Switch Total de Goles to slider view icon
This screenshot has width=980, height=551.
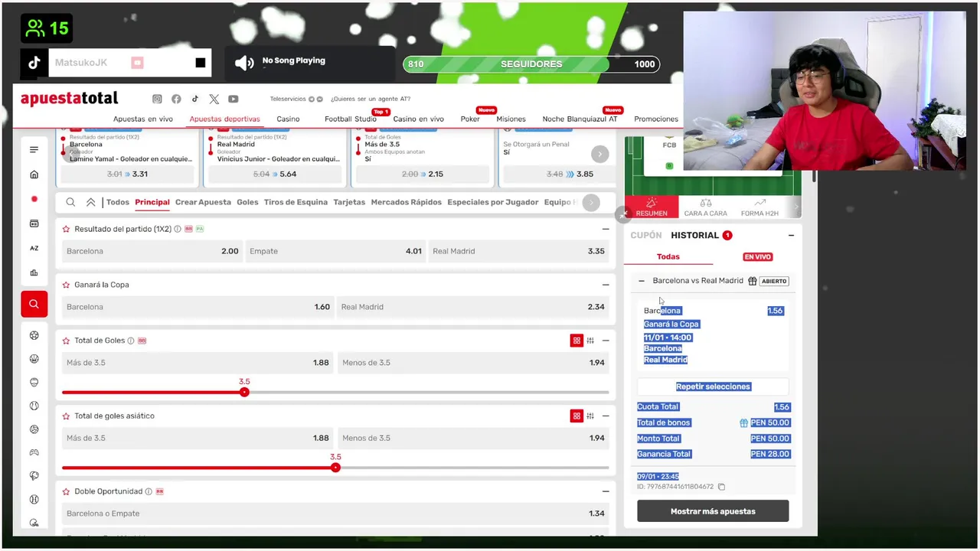[590, 341]
